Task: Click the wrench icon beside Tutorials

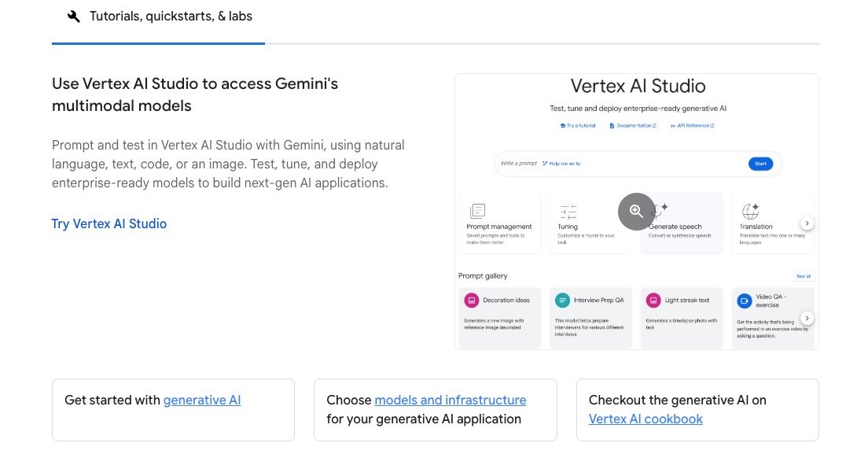Action: 74,17
